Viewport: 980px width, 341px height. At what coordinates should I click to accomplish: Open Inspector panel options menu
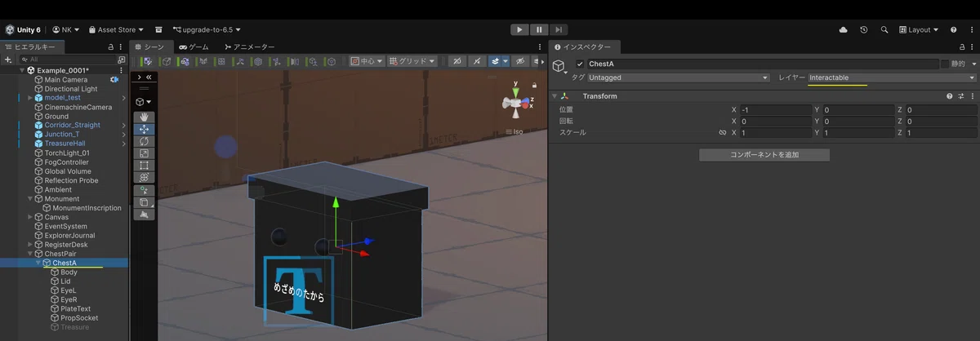coord(972,47)
